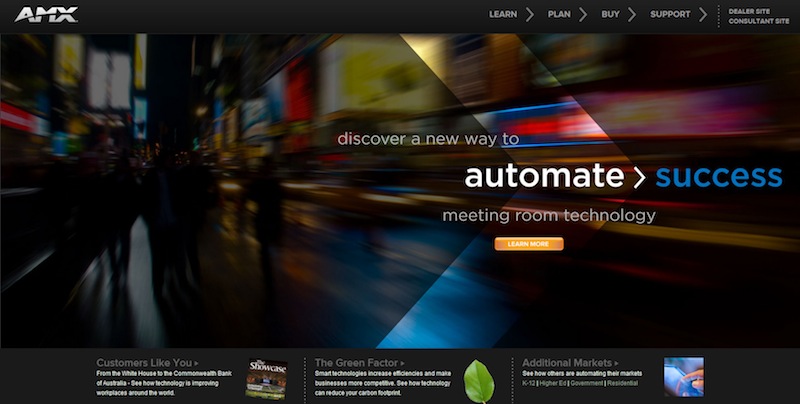Click the chevron arrow after Plan
Screen dimensions: 800x404
click(583, 15)
